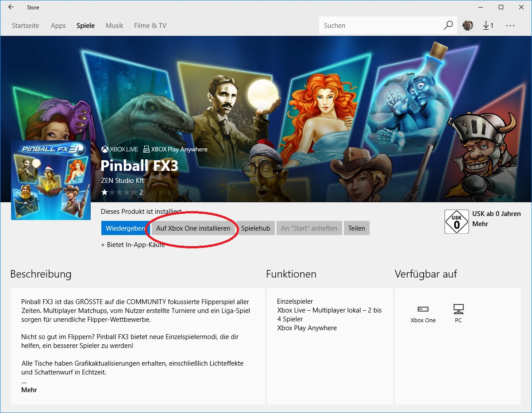Screen dimensions: 532x413
Task: Click the ZEN Studio Kft publisher link
Action: click(x=122, y=181)
